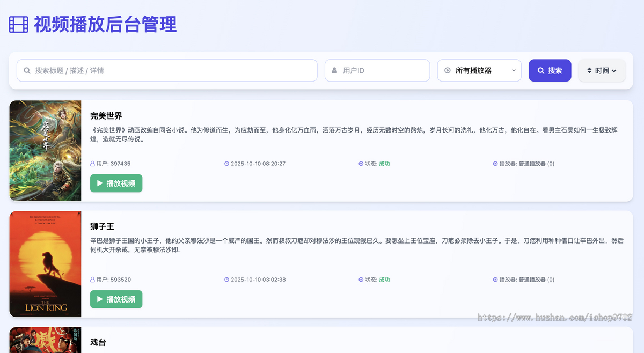Image resolution: width=644 pixels, height=353 pixels.
Task: Expand the 时间 sort dropdown
Action: (602, 70)
